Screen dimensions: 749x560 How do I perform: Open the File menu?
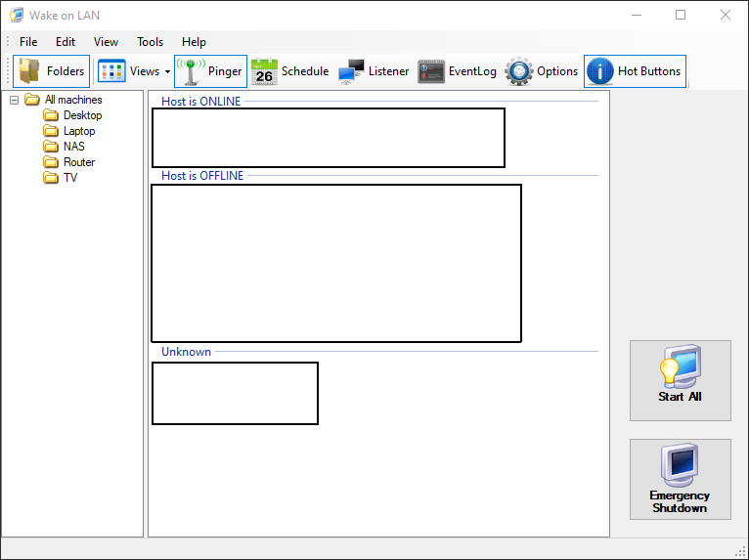28,42
